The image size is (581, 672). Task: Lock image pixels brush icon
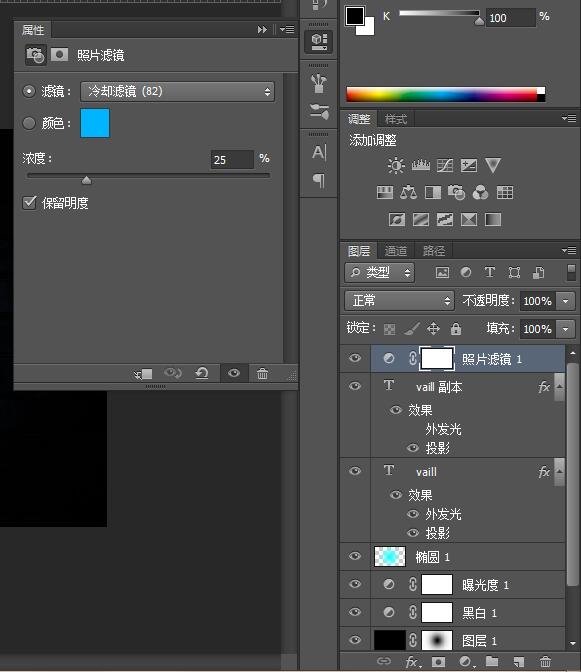point(412,329)
